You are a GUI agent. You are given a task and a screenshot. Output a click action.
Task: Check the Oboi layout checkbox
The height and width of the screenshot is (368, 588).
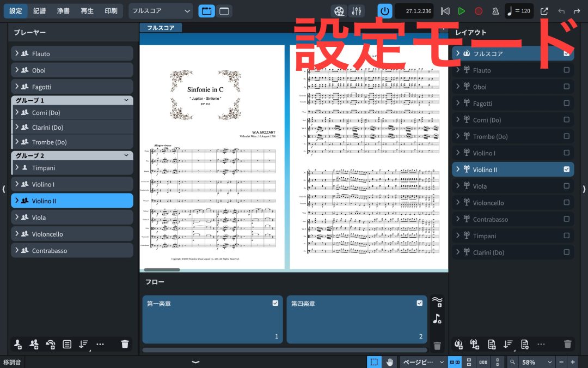pyautogui.click(x=567, y=86)
